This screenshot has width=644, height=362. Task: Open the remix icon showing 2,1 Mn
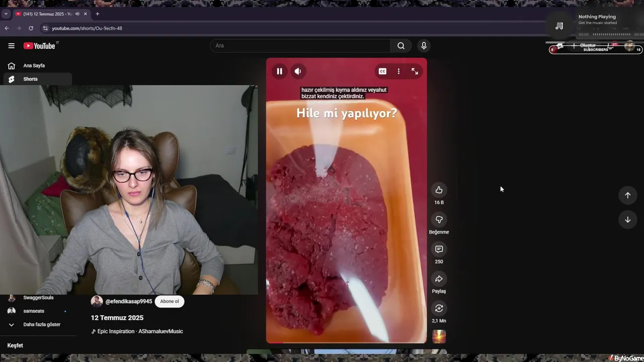click(x=439, y=308)
